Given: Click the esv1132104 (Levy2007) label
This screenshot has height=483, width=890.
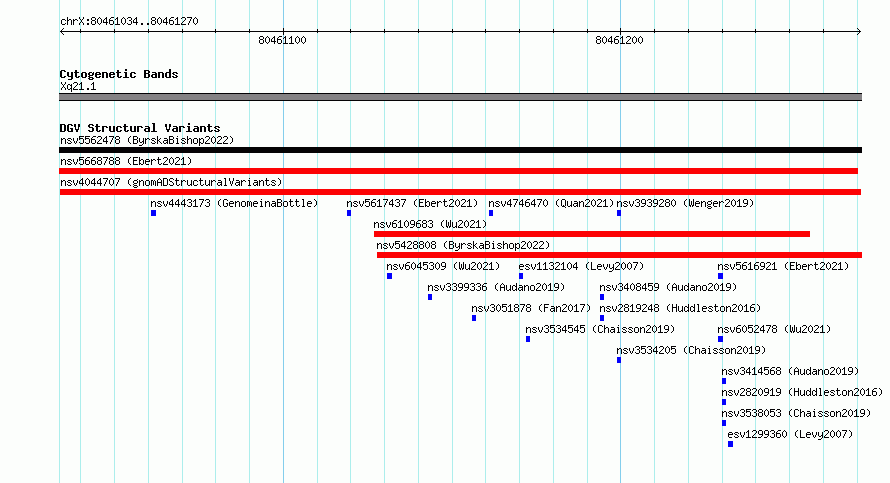Looking at the screenshot, I should (x=581, y=266).
